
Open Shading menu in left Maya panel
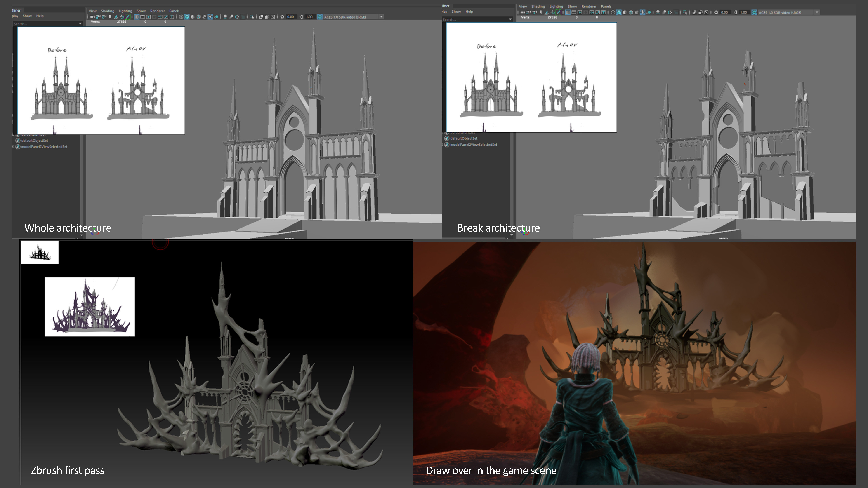point(108,11)
